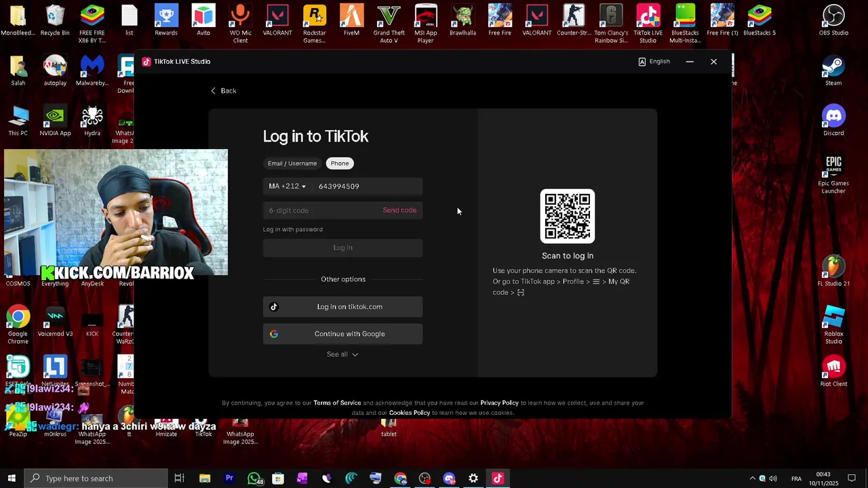Open the volume control in system tray
Screen dimensions: 868x488
[773, 479]
